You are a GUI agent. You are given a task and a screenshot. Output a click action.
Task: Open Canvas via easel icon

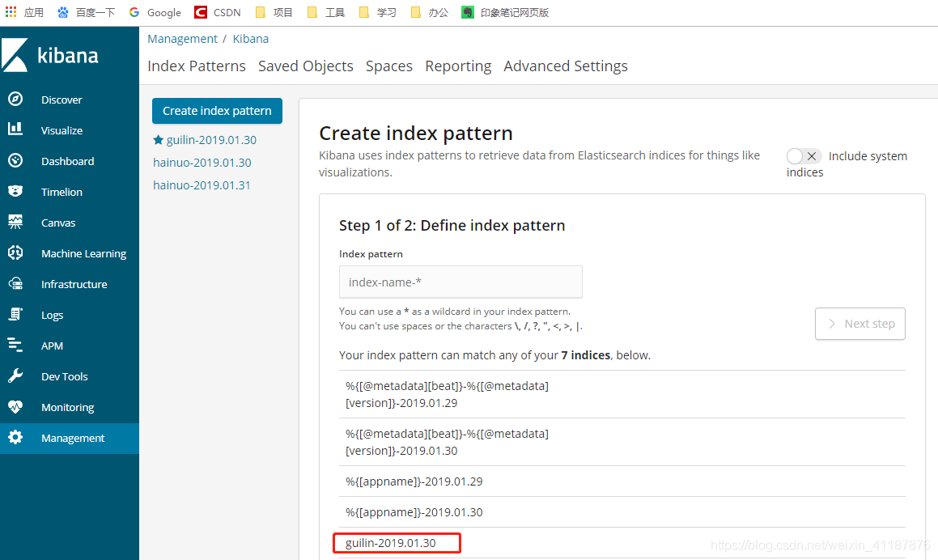coord(15,222)
